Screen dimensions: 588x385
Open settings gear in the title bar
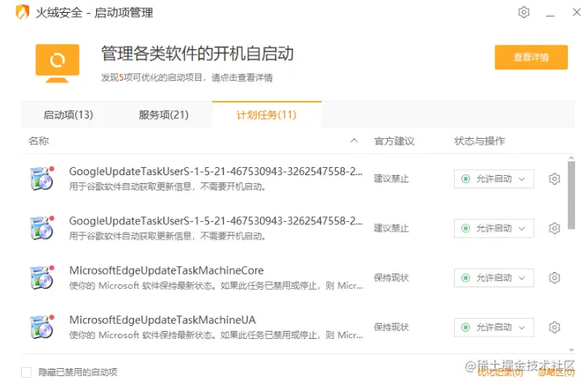[x=523, y=12]
